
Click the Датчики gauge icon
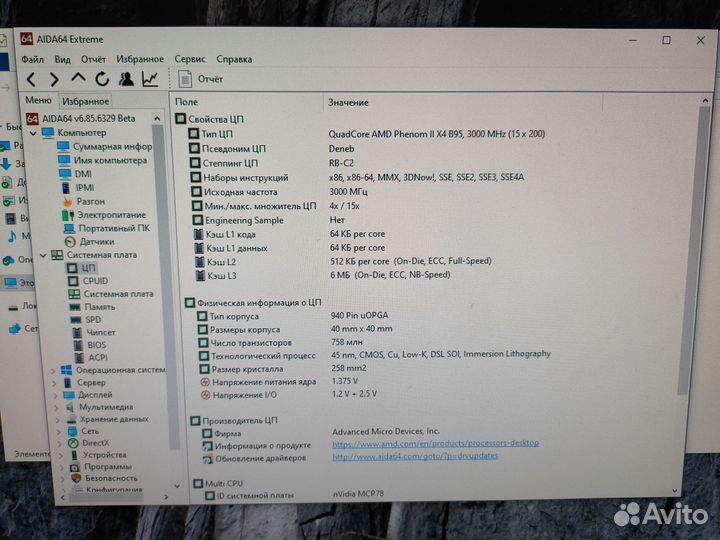(x=70, y=242)
